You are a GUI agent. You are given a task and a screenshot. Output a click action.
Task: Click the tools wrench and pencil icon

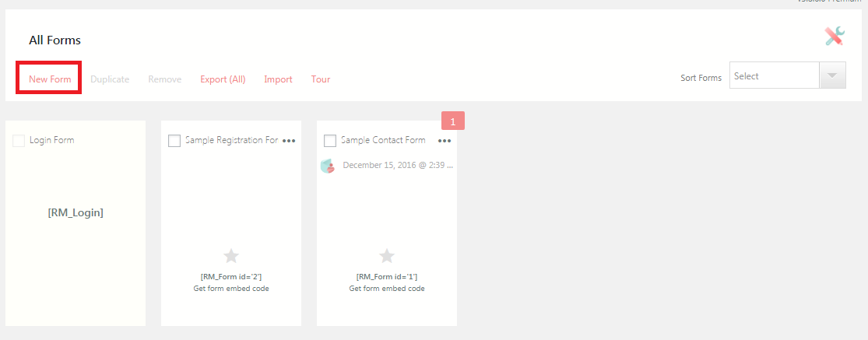tap(835, 36)
